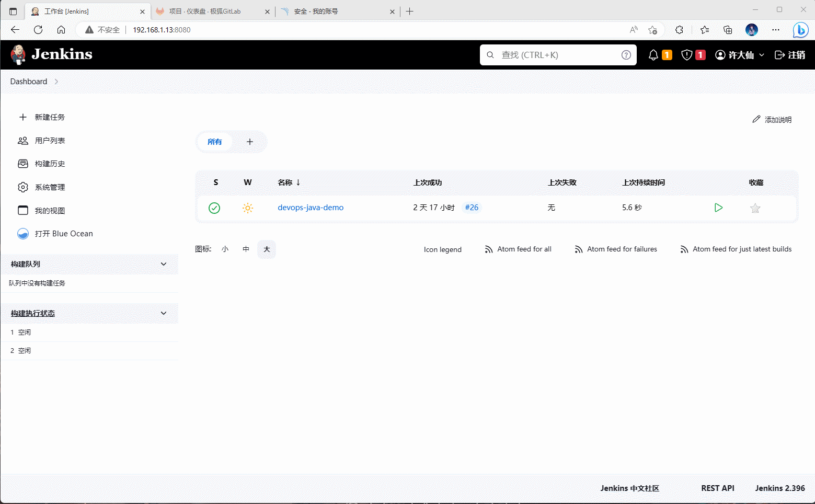
Task: Sort the table by W column
Action: click(x=248, y=182)
